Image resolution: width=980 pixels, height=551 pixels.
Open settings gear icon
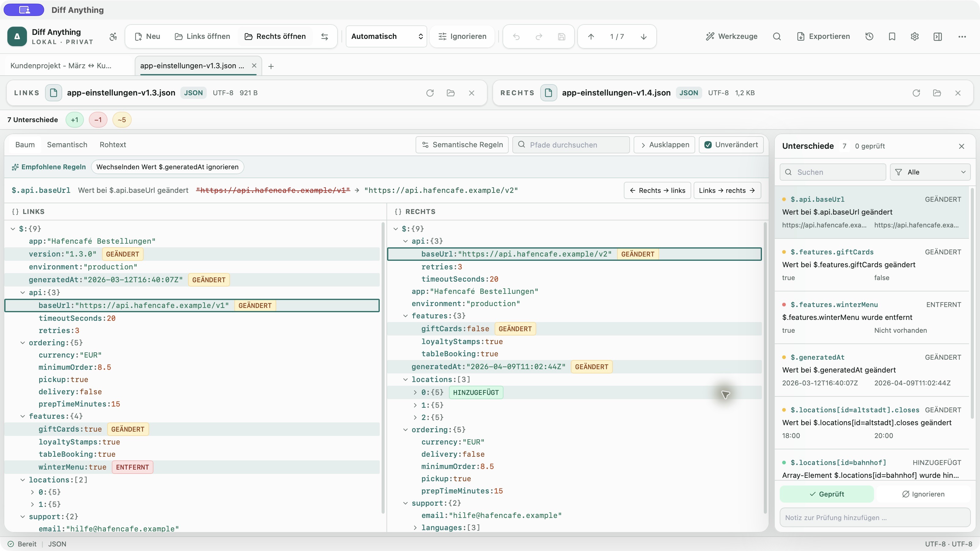(915, 36)
